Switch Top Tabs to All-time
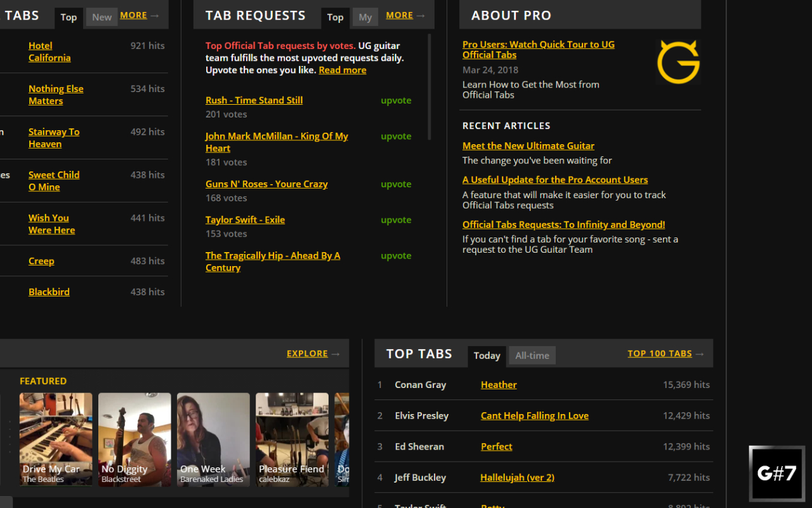 [x=532, y=356]
